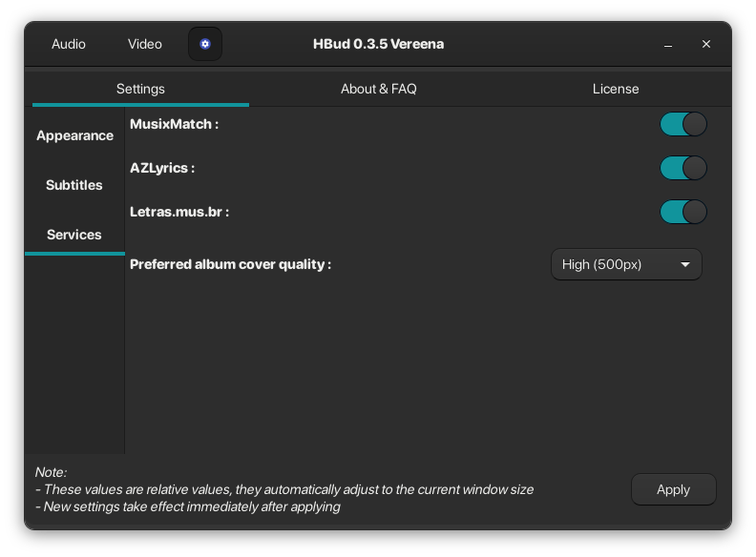Show the Subtitles settings section
Screen dimensions: 756x557
pos(74,185)
